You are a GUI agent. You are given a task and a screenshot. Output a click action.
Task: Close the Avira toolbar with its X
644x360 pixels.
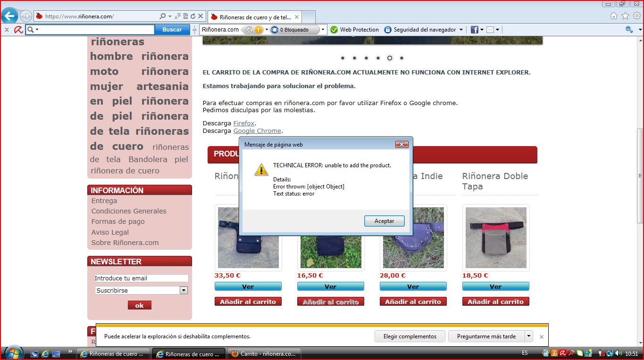tap(7, 30)
